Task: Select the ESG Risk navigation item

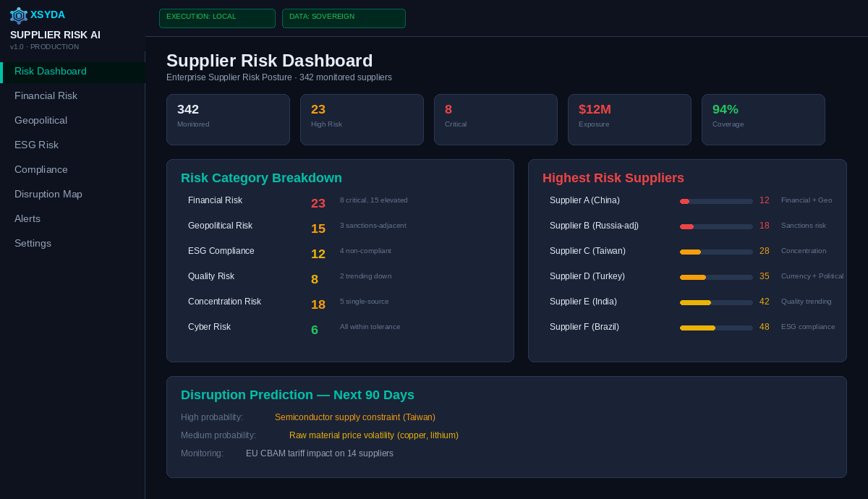Action: 37,145
